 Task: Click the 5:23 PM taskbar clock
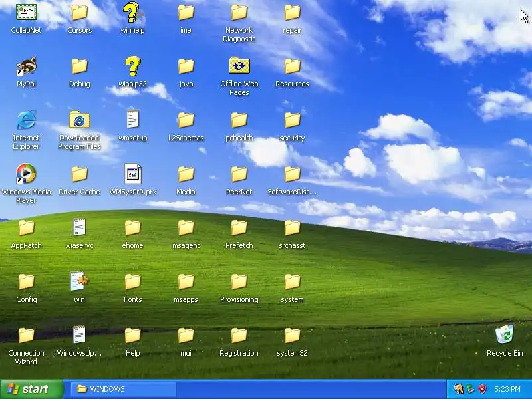click(507, 389)
